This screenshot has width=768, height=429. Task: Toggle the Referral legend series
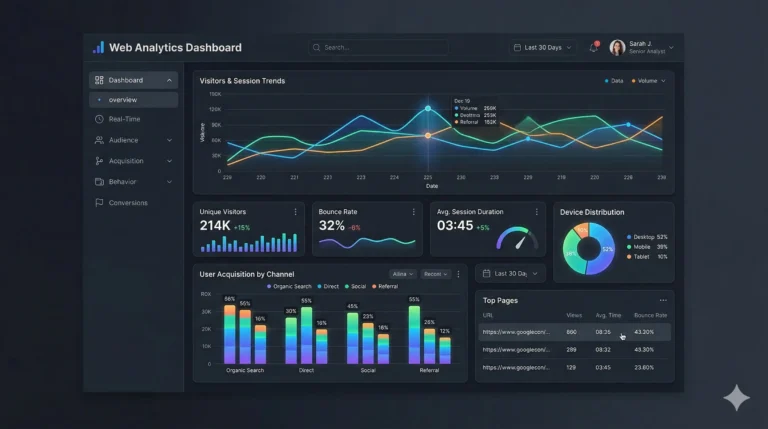click(385, 286)
